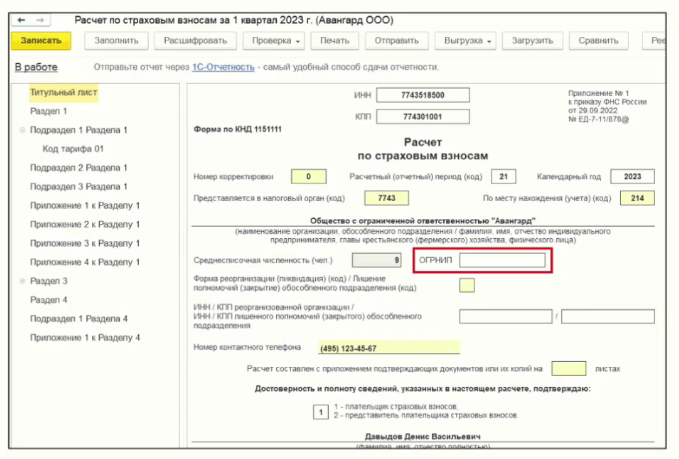
Task: Click the Расшифровать toolbar button
Action: click(196, 41)
